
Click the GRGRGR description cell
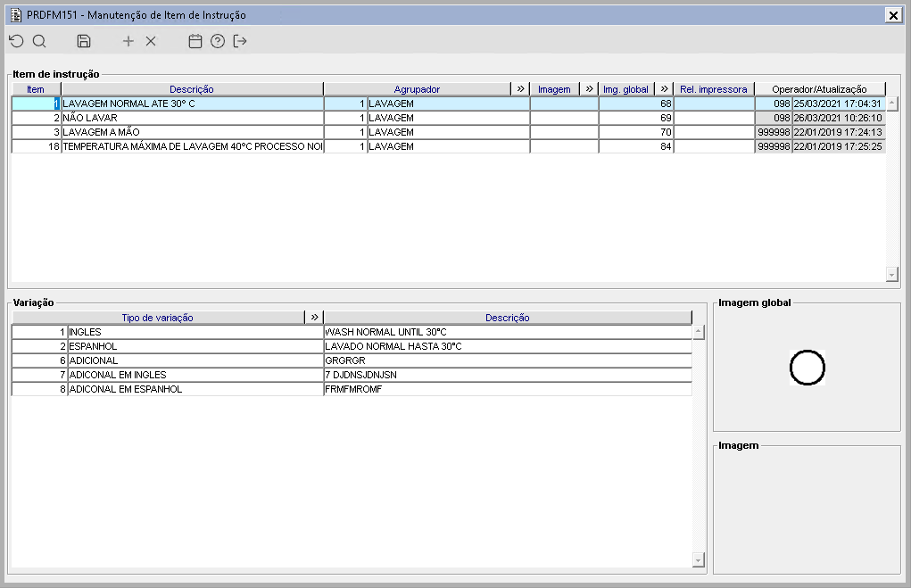coord(508,360)
